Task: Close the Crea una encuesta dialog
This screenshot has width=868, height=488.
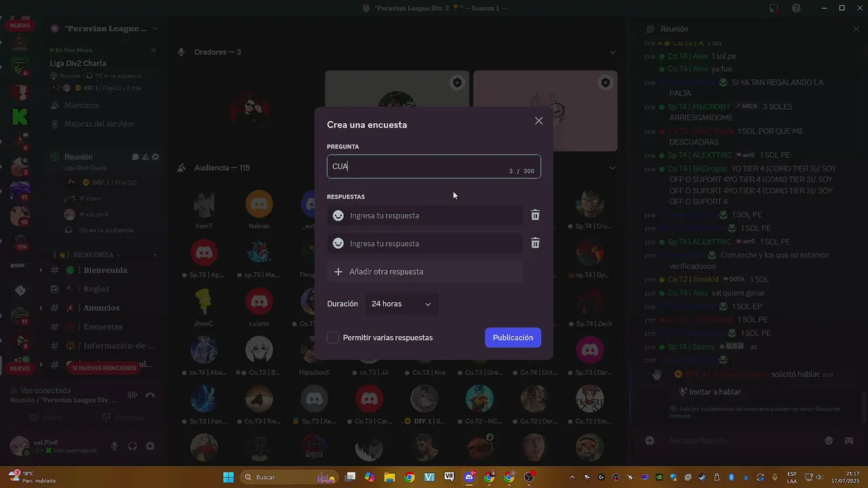Action: tap(538, 121)
